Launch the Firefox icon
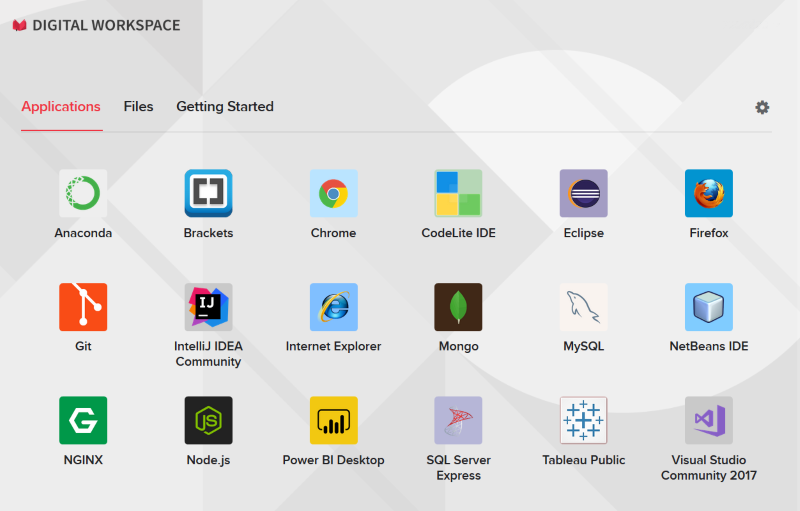The height and width of the screenshot is (511, 800). pyautogui.click(x=709, y=193)
